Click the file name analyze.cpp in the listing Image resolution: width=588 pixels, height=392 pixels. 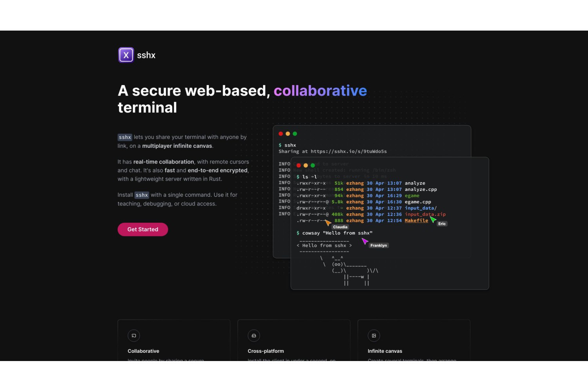tap(421, 189)
